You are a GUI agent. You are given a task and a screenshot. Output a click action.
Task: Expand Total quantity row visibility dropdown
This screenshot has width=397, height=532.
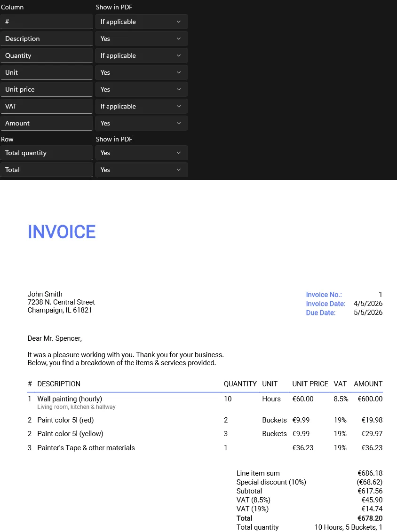(x=141, y=153)
